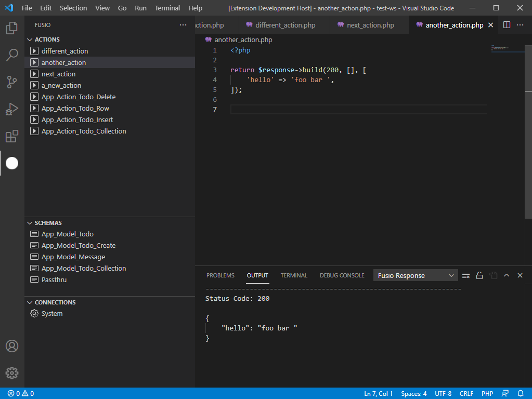Click Ln 7, Col 1 in status bar
Screen dimensions: 532x399
(x=378, y=394)
